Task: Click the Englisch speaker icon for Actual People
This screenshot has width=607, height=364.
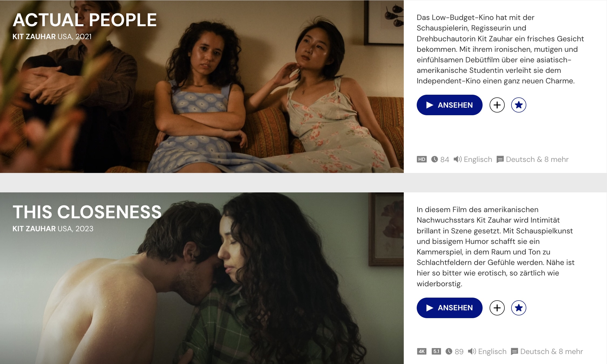Action: point(457,159)
